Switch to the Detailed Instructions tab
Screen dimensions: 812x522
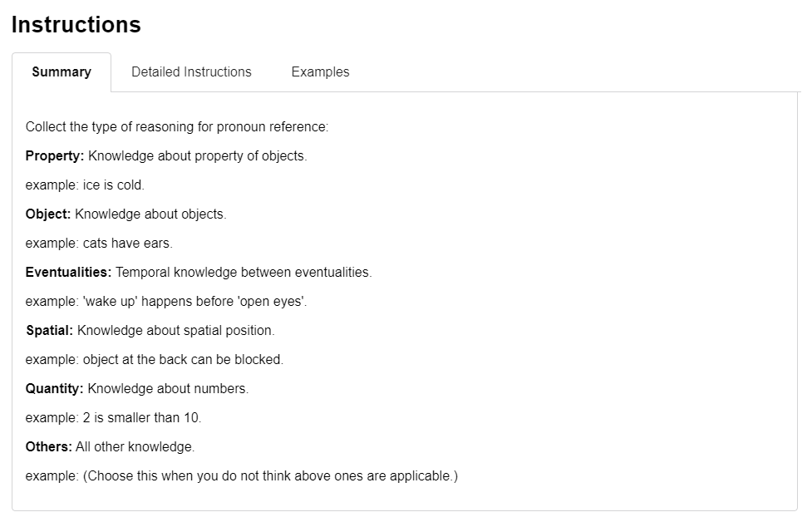point(191,72)
